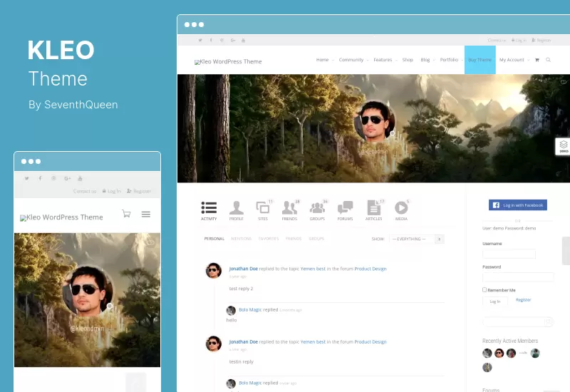Screen dimensions: 570x392
Task: Click the profile avatar in mobile preview
Action: (x=88, y=291)
